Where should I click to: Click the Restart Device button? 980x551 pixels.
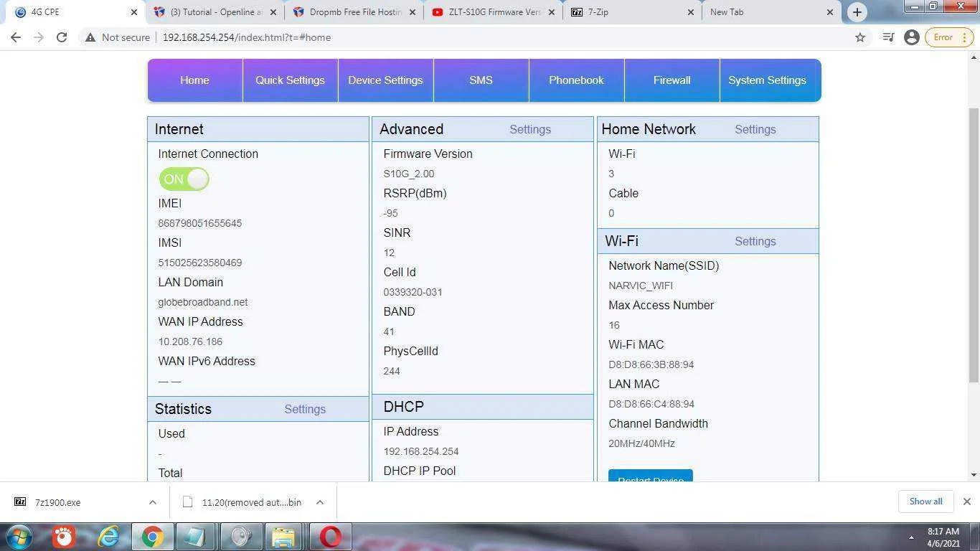(651, 476)
